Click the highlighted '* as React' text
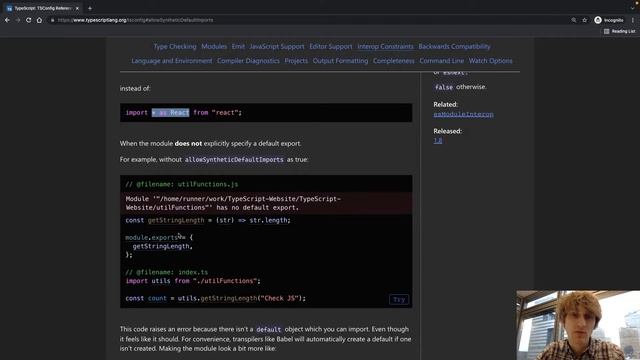The image size is (640, 360). [170, 113]
